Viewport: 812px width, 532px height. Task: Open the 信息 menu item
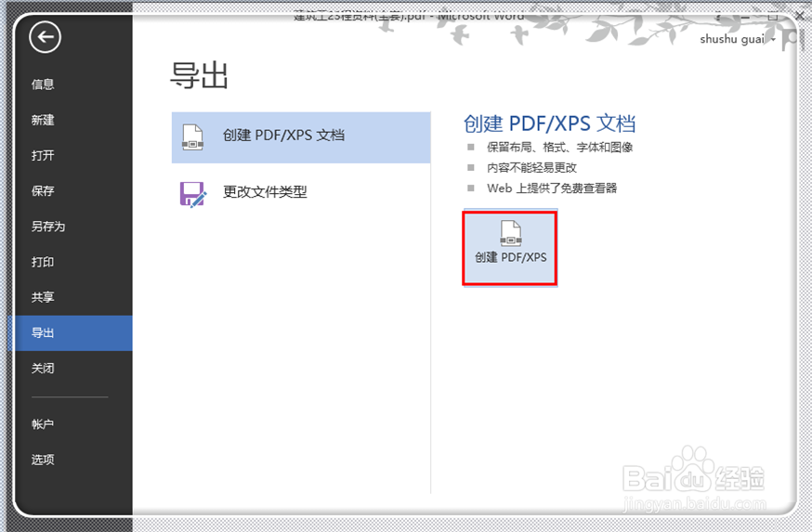43,84
